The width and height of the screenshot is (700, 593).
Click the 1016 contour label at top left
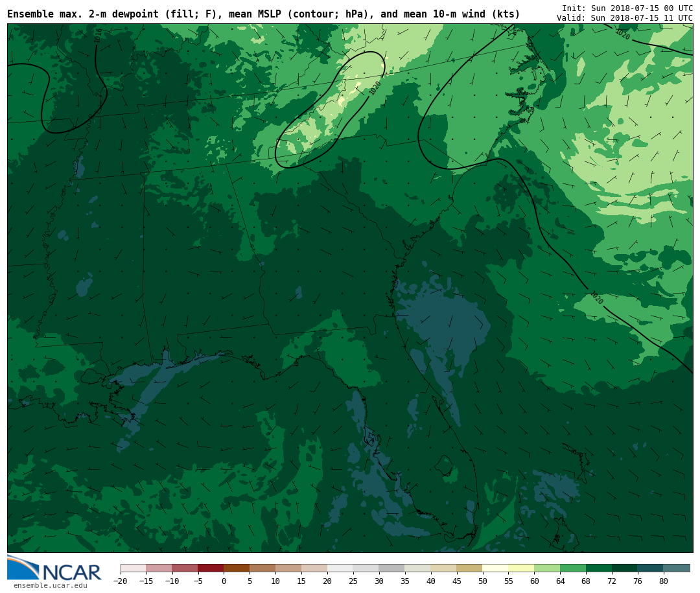98,36
